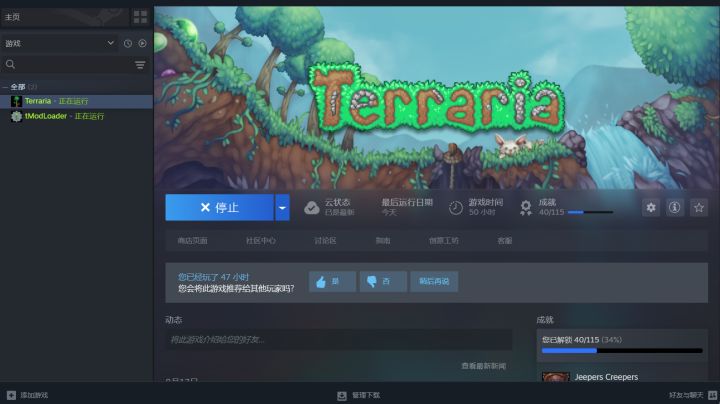Click the thumbs-up recommend button
The image size is (720, 404).
(332, 281)
